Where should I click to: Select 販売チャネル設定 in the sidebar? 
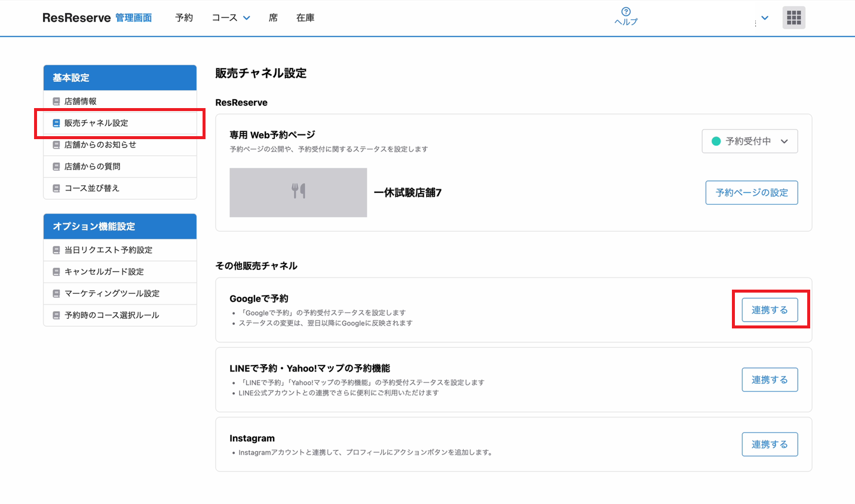tap(120, 123)
